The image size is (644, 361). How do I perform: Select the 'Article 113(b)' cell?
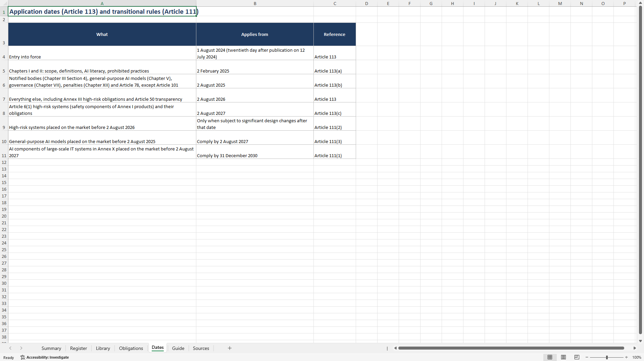click(335, 81)
